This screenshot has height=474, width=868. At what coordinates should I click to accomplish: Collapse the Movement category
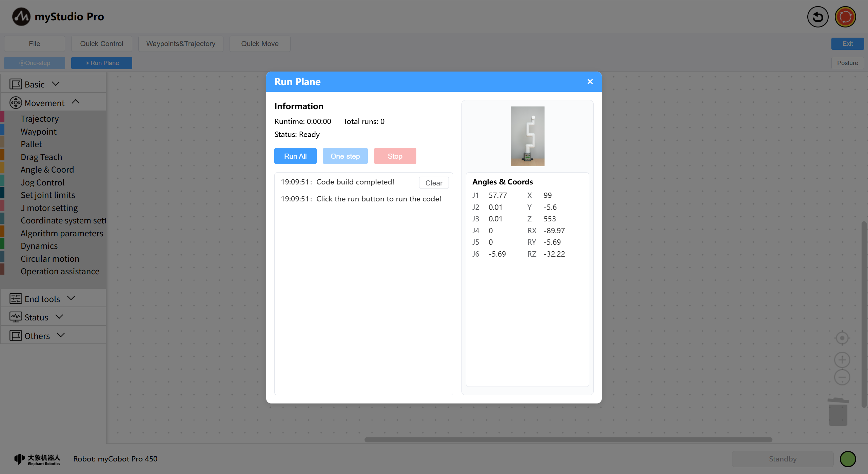point(44,103)
